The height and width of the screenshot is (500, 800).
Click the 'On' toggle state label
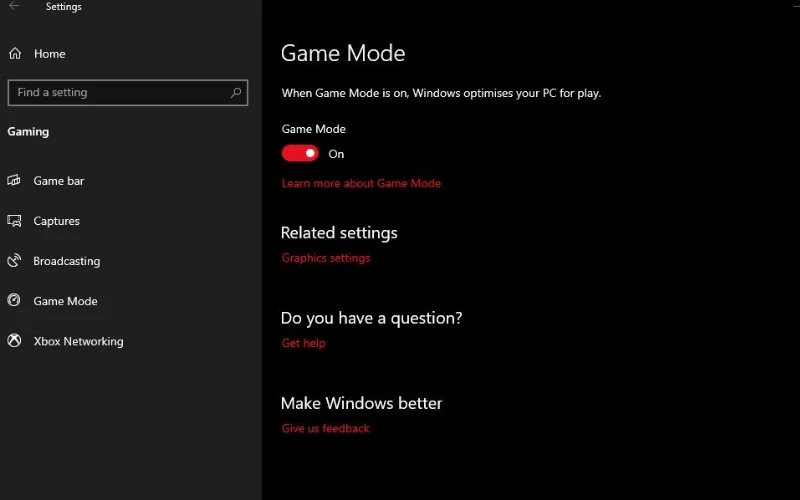pyautogui.click(x=336, y=154)
